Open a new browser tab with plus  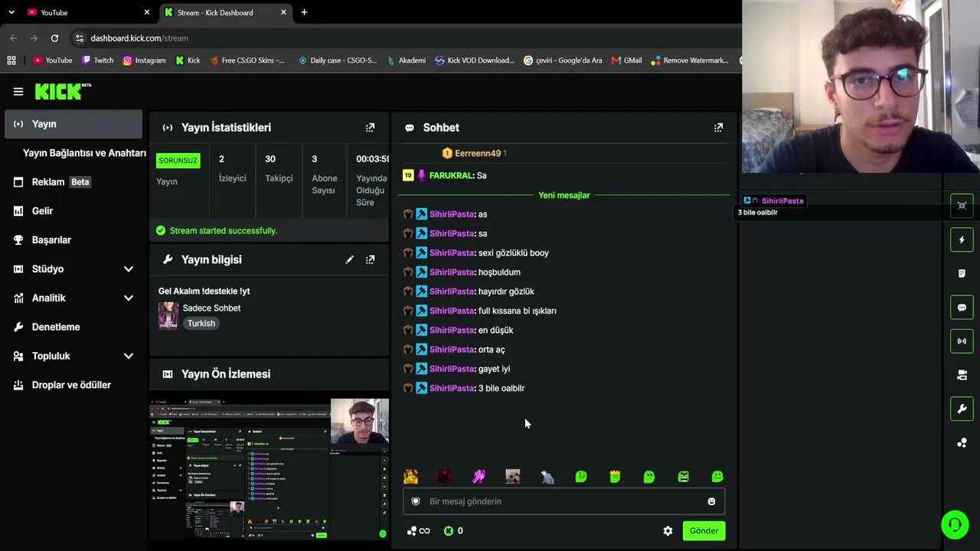(x=304, y=12)
